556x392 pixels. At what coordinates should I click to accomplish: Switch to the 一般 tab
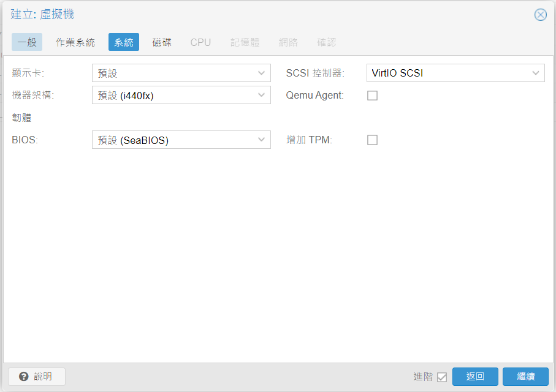coord(27,42)
